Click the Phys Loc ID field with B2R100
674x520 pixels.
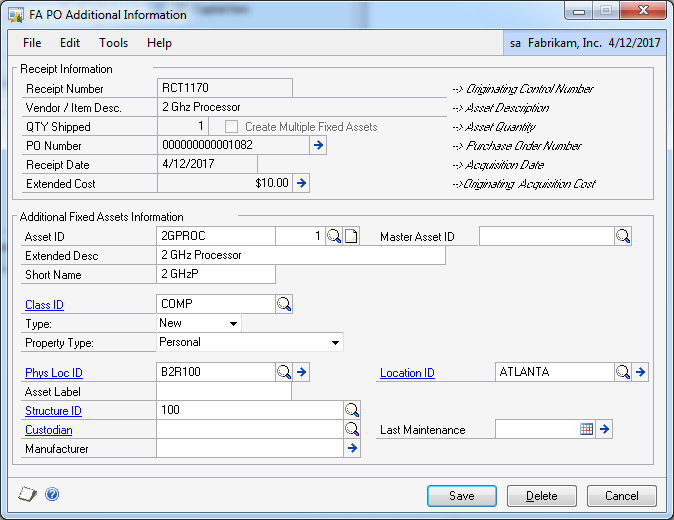(x=216, y=372)
